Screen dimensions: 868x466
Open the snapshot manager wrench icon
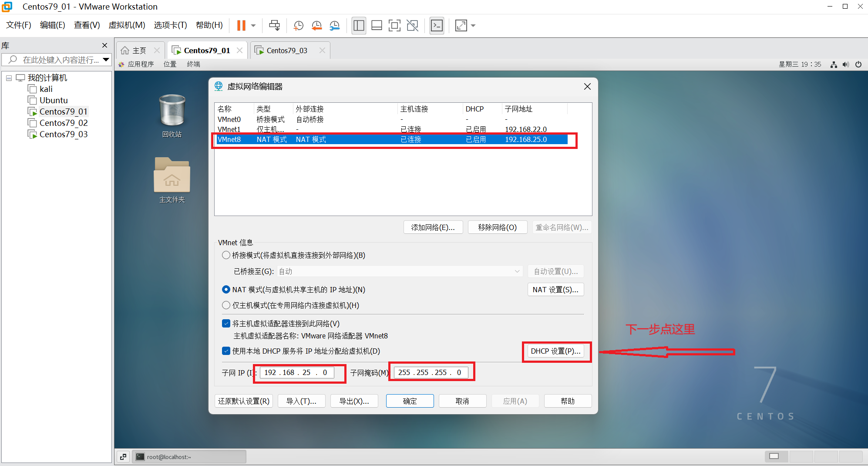point(334,26)
